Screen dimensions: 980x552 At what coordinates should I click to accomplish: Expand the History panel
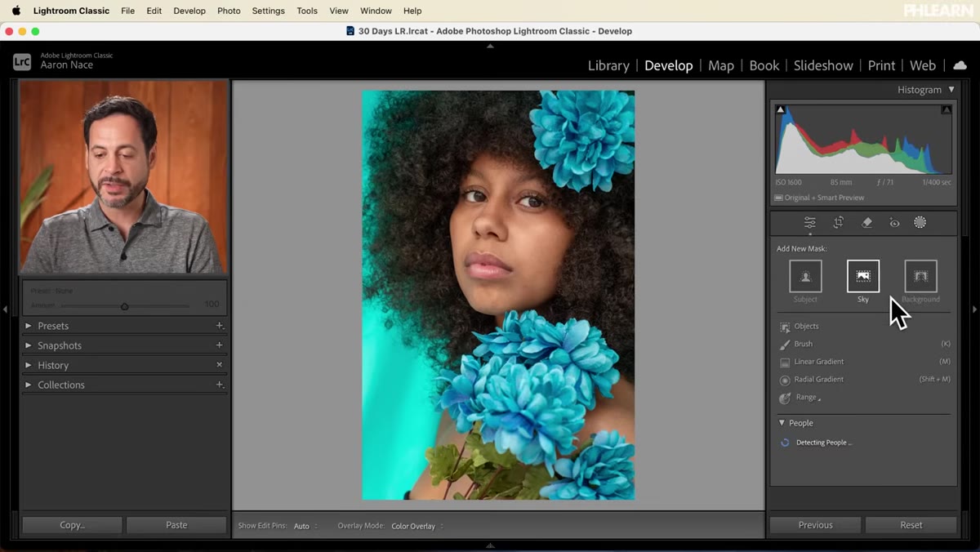click(x=29, y=365)
